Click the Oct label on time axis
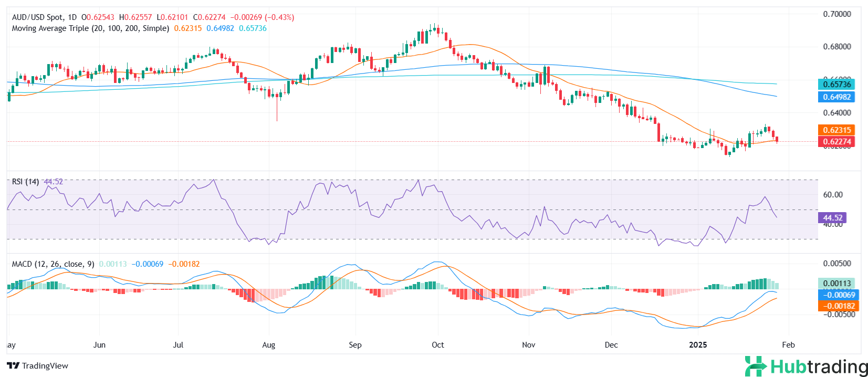 point(437,345)
